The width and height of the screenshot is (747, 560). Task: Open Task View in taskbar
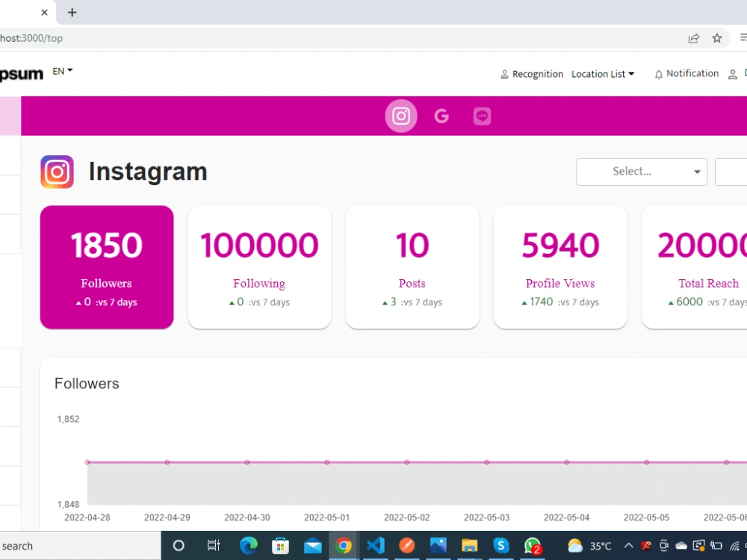point(214,546)
